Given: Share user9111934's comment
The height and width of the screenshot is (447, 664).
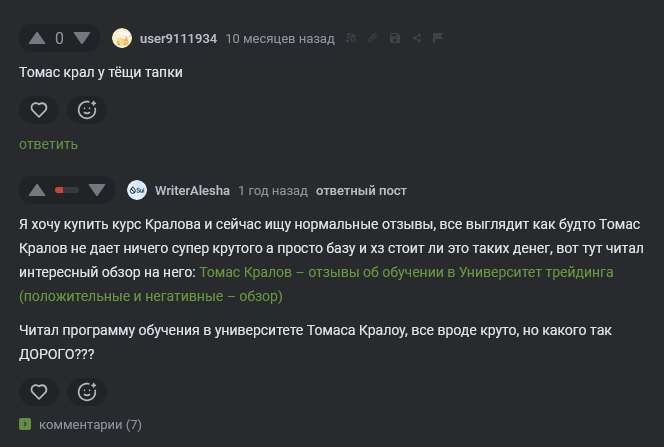Looking at the screenshot, I should (416, 39).
